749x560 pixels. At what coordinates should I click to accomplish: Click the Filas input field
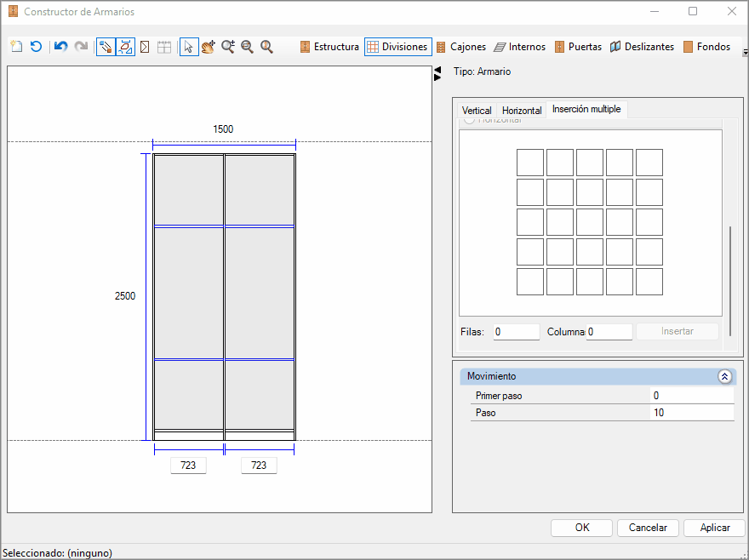517,332
